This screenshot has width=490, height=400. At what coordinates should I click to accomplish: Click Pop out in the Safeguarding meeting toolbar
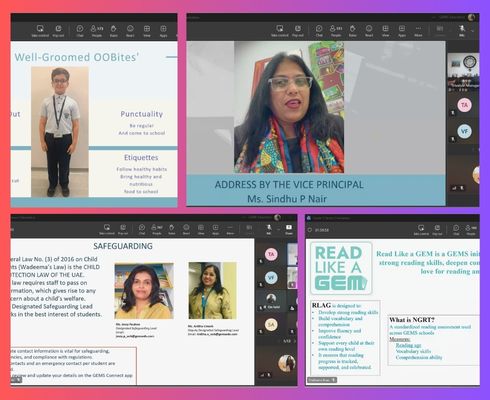[123, 229]
